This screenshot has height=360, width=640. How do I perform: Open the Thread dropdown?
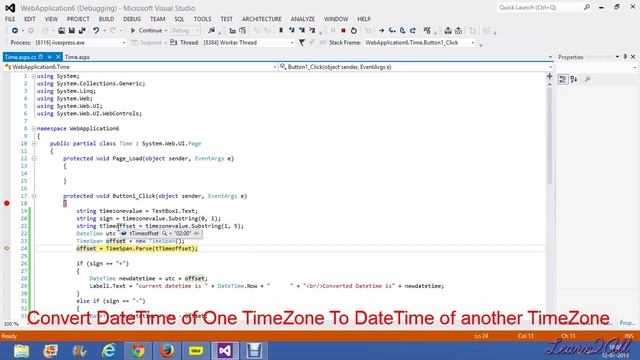coord(292,42)
